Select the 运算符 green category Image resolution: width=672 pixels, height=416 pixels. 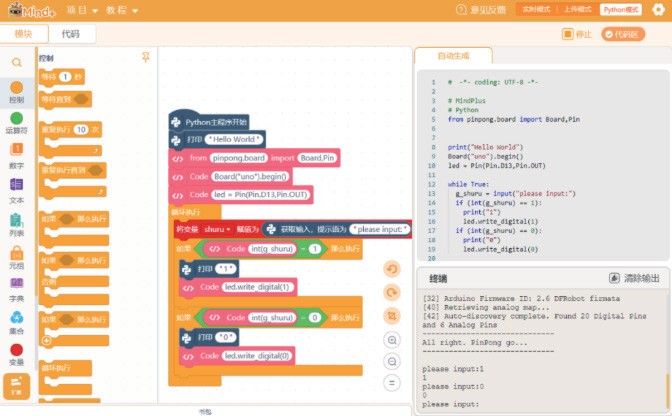[x=16, y=119]
